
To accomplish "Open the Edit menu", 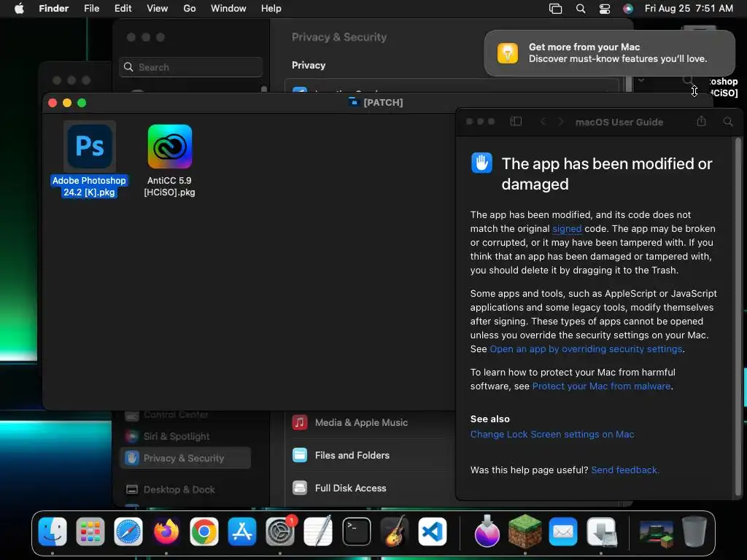I will click(123, 9).
